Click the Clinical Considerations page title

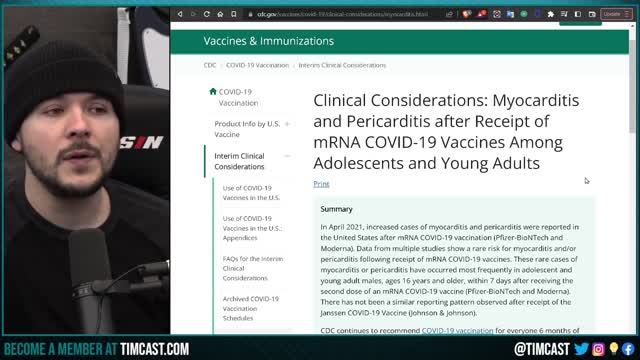[446, 131]
